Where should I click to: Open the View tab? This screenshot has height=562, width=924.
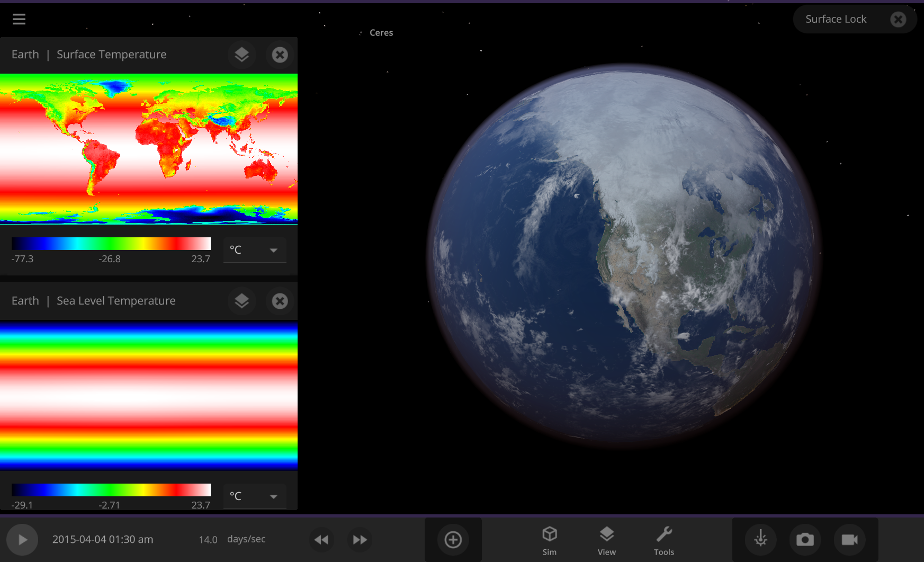(607, 540)
